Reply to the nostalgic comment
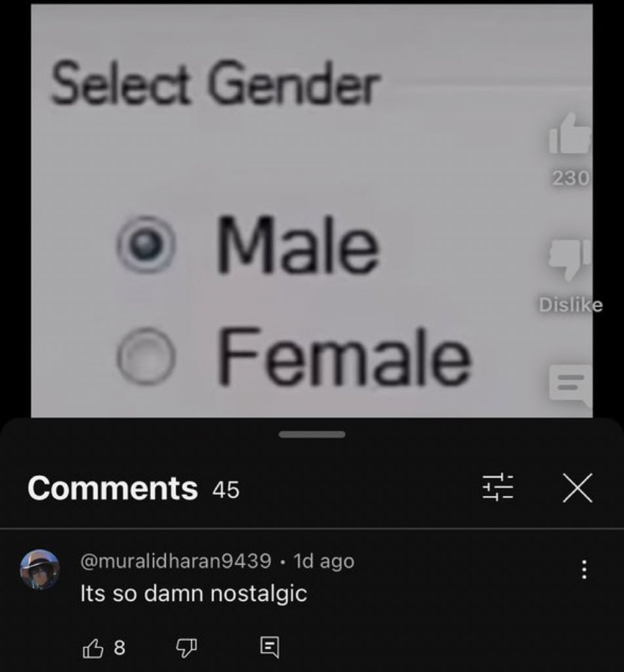624x672 pixels. [270, 648]
